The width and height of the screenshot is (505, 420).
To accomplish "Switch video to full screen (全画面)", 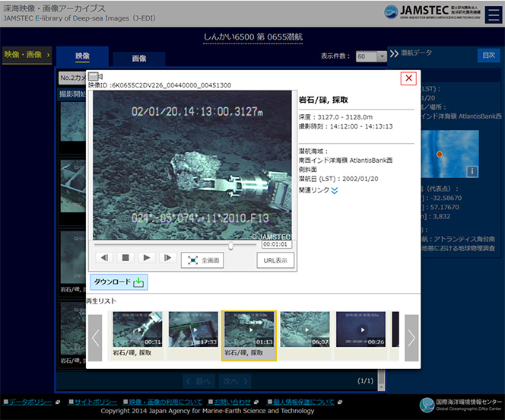I will coord(202,260).
